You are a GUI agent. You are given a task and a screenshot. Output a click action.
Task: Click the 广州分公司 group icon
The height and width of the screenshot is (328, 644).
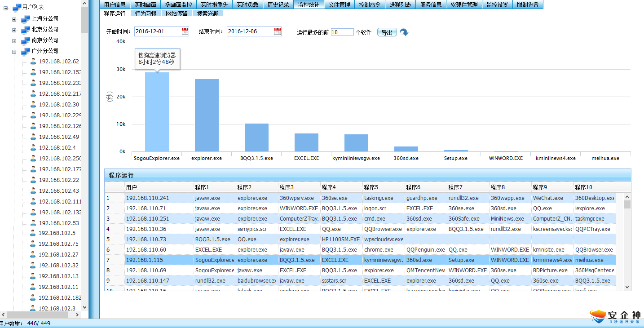click(x=26, y=51)
